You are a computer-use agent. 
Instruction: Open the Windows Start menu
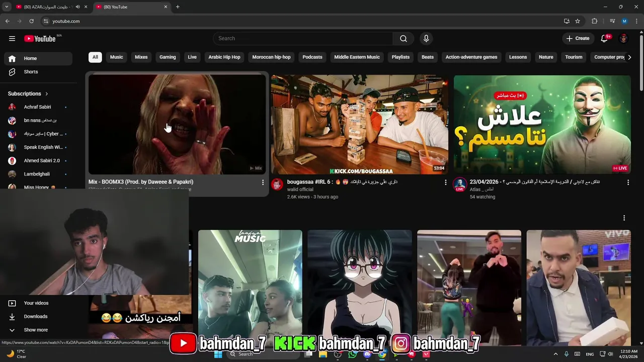pos(218,354)
